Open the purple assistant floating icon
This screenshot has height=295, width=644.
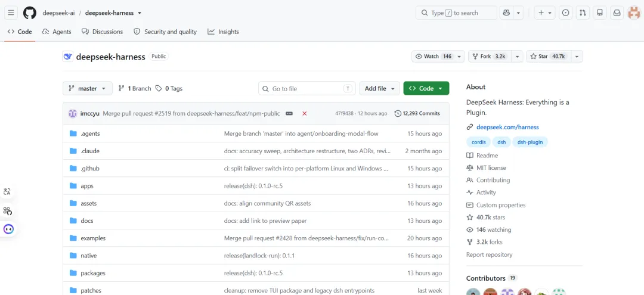click(8, 229)
